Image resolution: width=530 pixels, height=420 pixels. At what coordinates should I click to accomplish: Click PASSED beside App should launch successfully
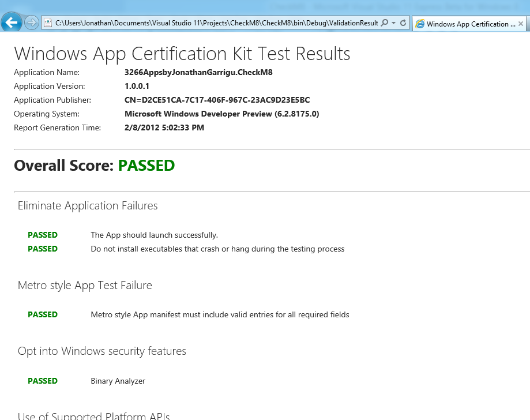[43, 235]
